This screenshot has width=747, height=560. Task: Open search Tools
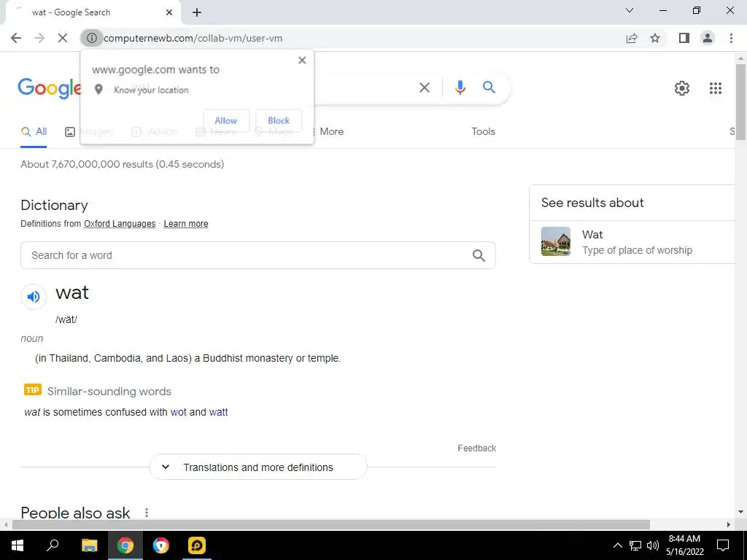483,131
